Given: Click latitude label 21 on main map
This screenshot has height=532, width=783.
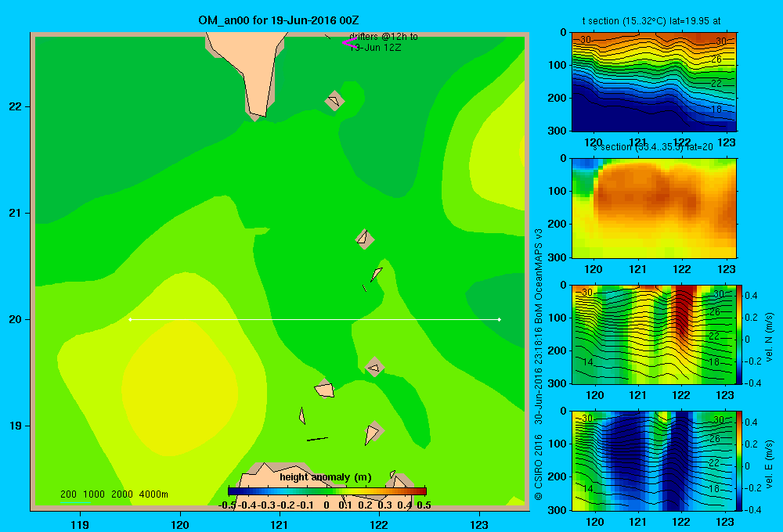Looking at the screenshot, I should [16, 213].
